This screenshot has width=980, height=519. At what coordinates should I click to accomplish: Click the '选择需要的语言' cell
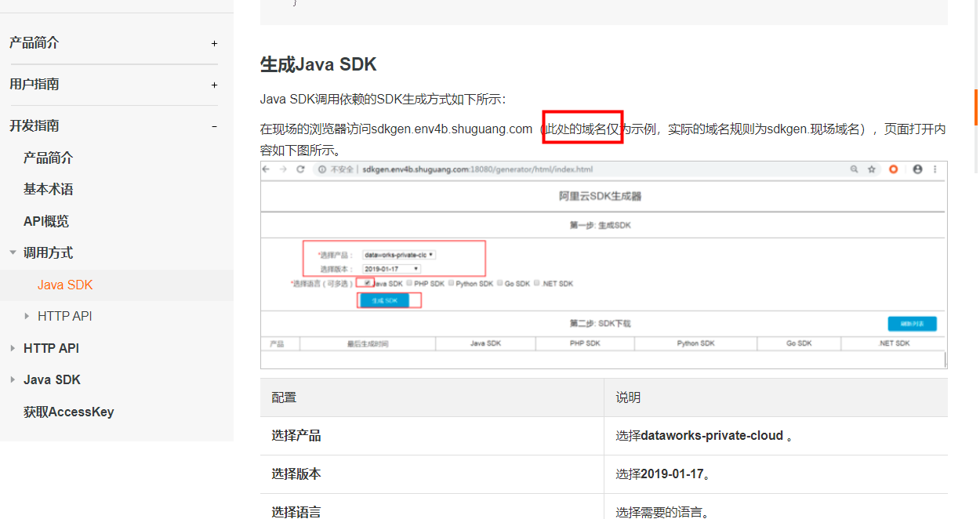click(x=776, y=506)
